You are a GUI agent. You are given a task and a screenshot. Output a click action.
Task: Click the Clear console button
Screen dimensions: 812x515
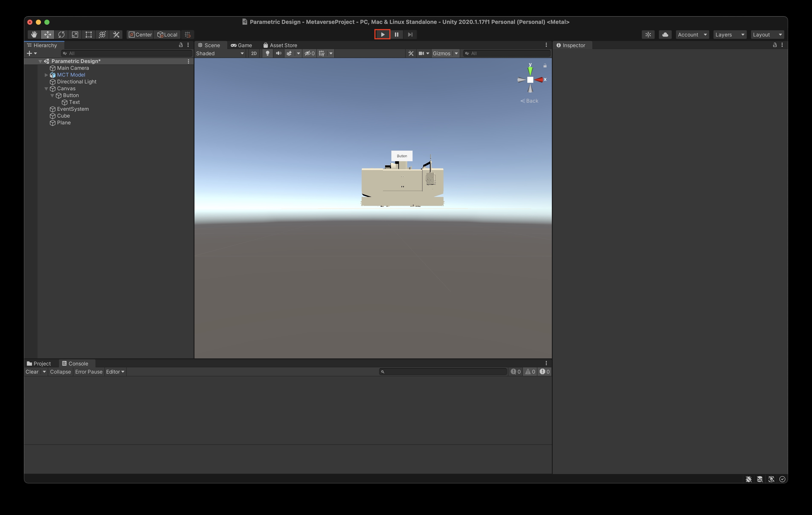32,372
